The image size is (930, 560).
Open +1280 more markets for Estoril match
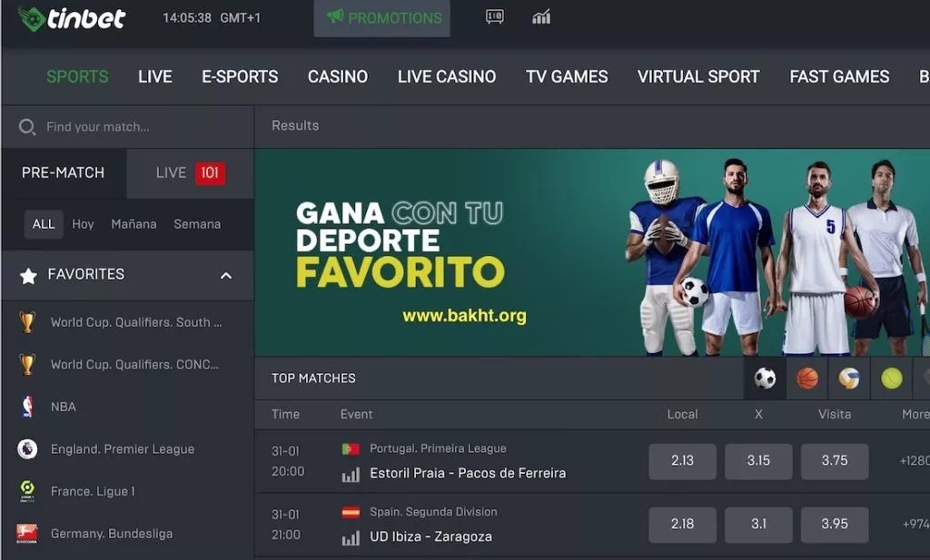pos(914,460)
